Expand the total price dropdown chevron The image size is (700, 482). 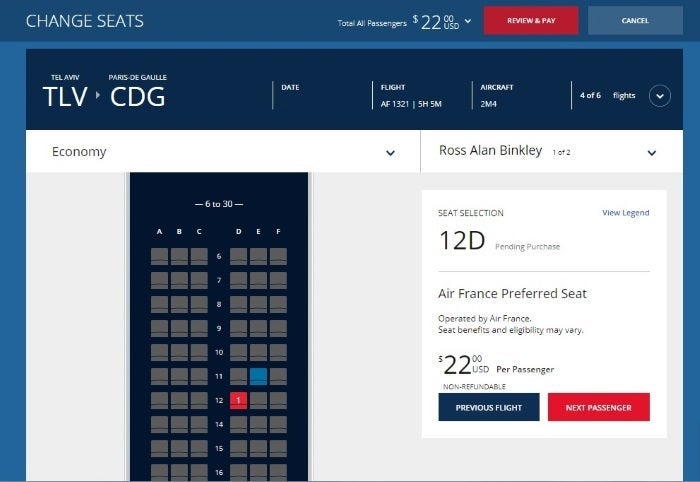pyautogui.click(x=468, y=21)
